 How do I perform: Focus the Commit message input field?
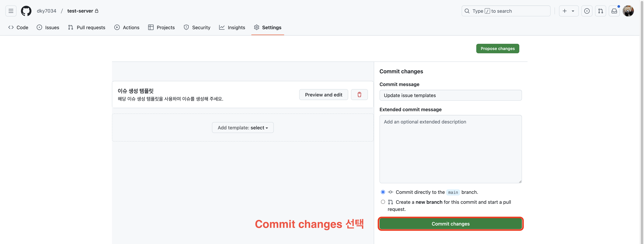tap(450, 95)
